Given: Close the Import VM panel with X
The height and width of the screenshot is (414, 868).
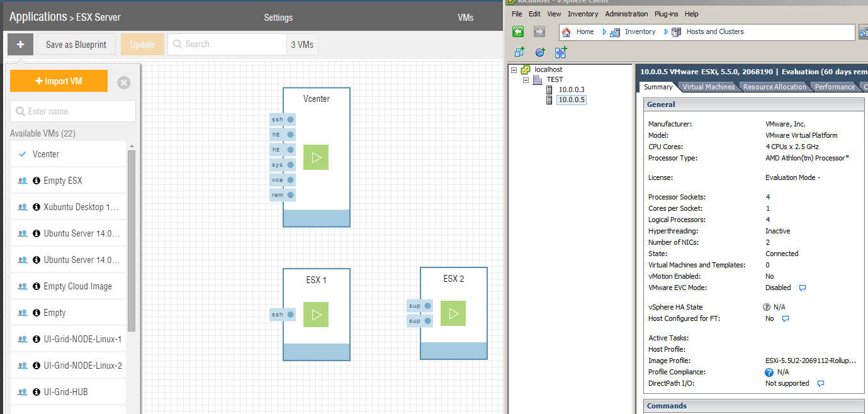Looking at the screenshot, I should [124, 82].
